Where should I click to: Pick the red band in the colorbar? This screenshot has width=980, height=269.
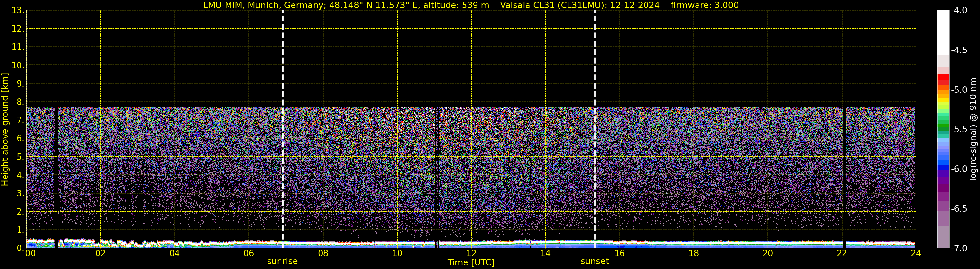point(943,78)
